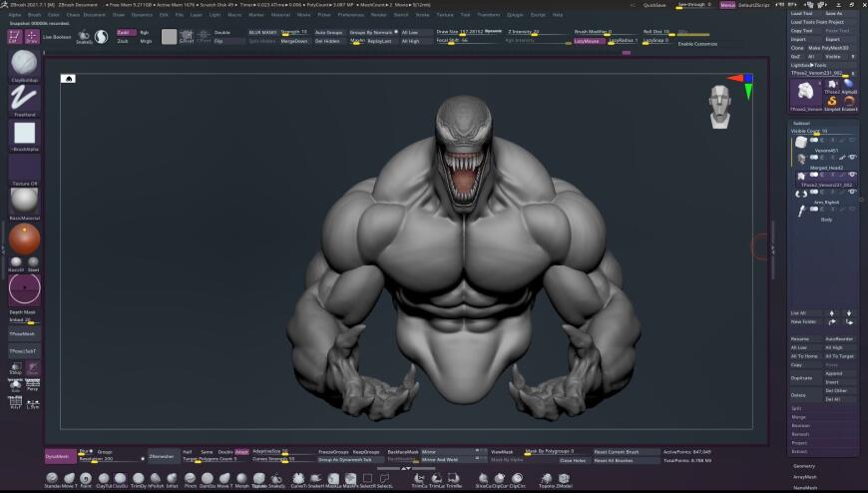The width and height of the screenshot is (868, 493).
Task: Select the SelectRect brush icon
Action: [x=367, y=478]
